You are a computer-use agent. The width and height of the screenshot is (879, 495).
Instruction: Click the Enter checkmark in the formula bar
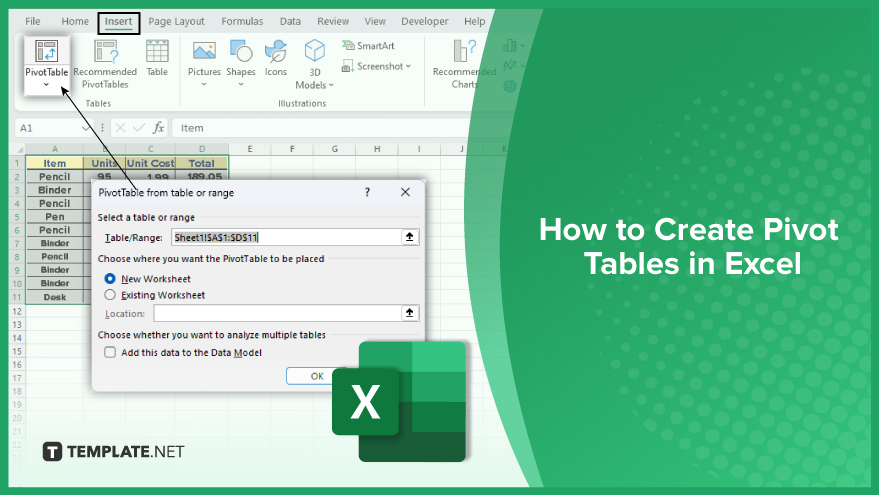point(139,128)
